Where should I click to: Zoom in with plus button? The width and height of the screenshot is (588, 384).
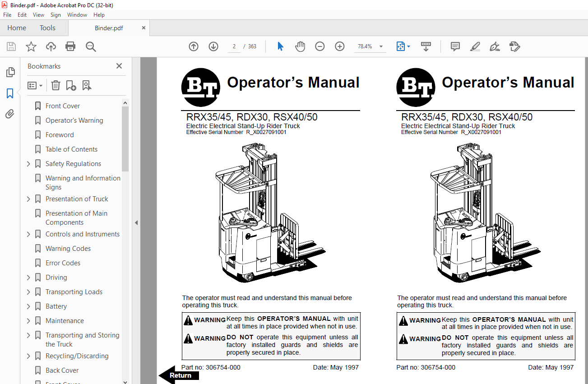pos(340,46)
